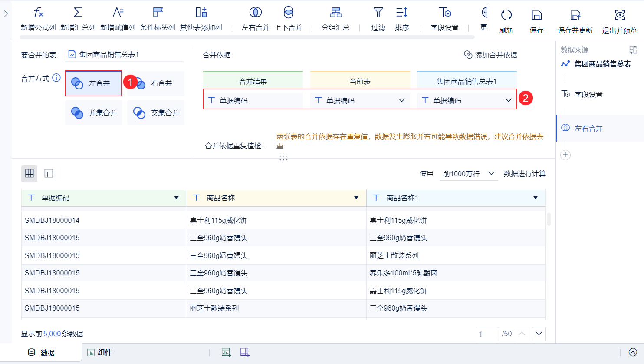Select the 左合并 merge mode
This screenshot has height=364, width=644.
point(93,83)
